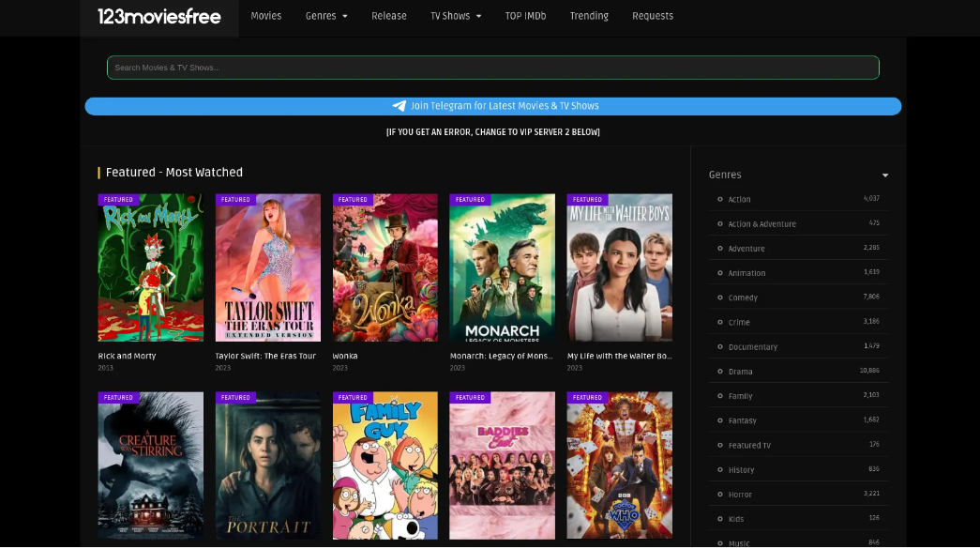Click the Taylor Swift: The Eras Tour title
Viewport: 980px width, 549px height.
click(x=265, y=356)
